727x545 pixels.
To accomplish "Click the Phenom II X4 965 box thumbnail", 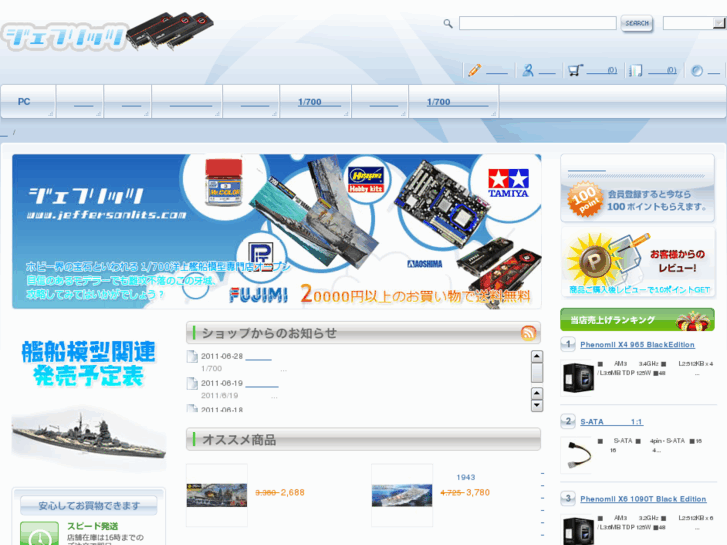I will (577, 378).
